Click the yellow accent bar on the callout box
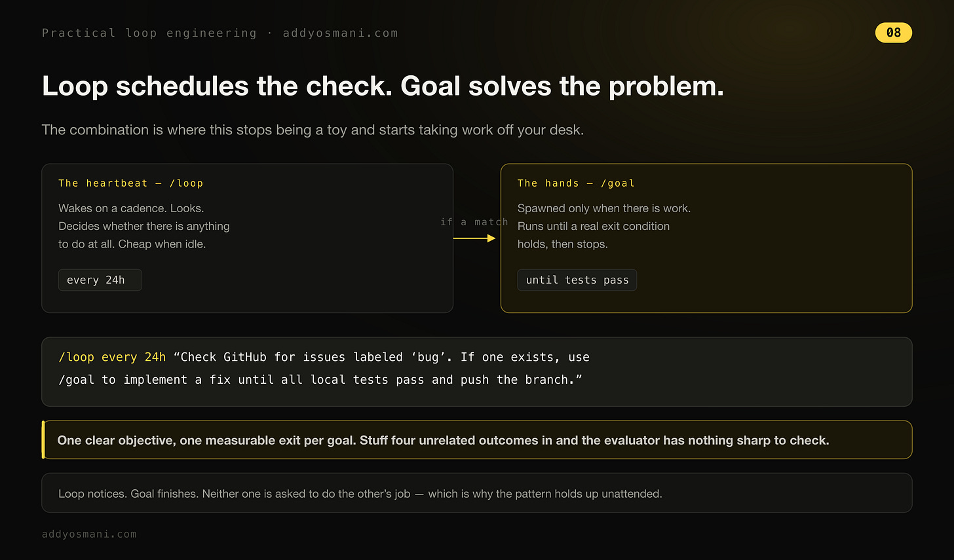The width and height of the screenshot is (954, 560). [43, 439]
